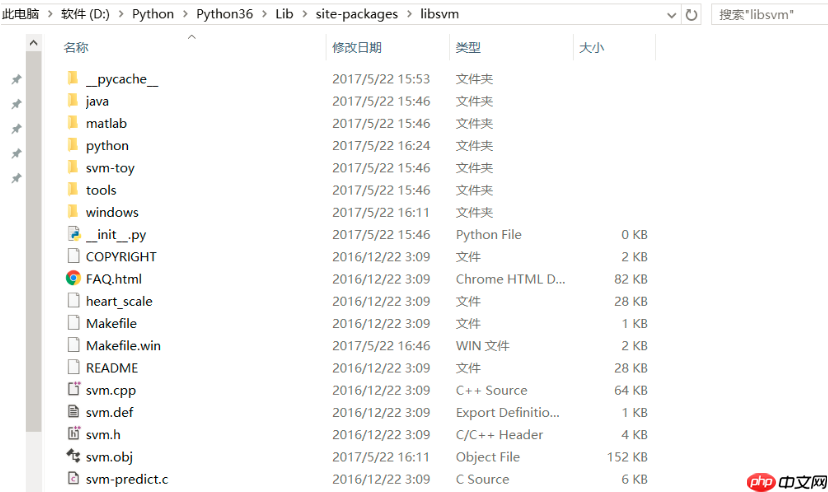Click the 2017/5/22 16:46 date cell
The image size is (828, 492).
click(381, 345)
